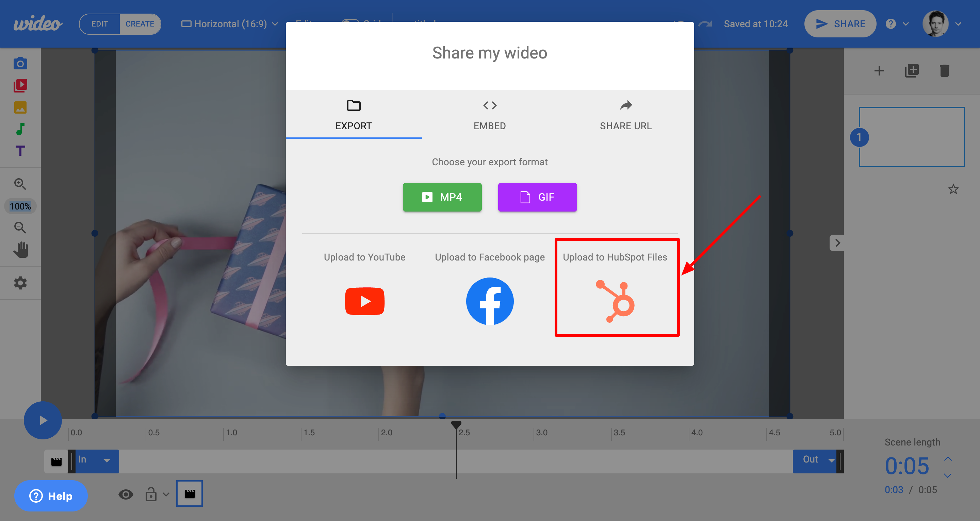Open the camera image tool
980x521 pixels.
click(x=20, y=64)
